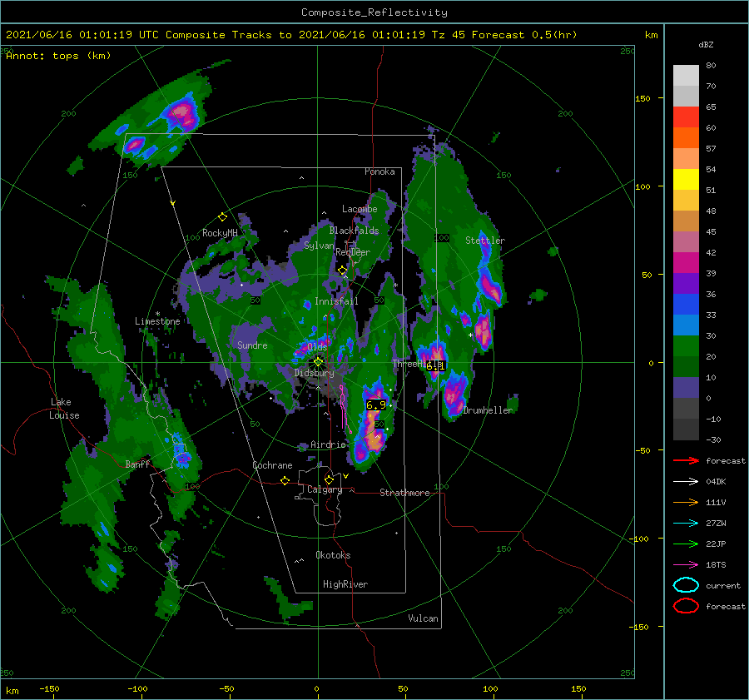Click the Olds town label
Image resolution: width=749 pixels, height=700 pixels.
[317, 347]
